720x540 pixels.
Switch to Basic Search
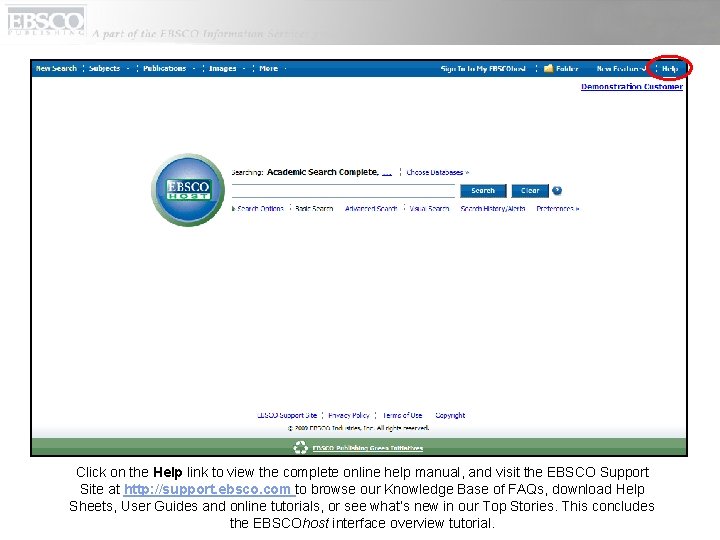[314, 208]
